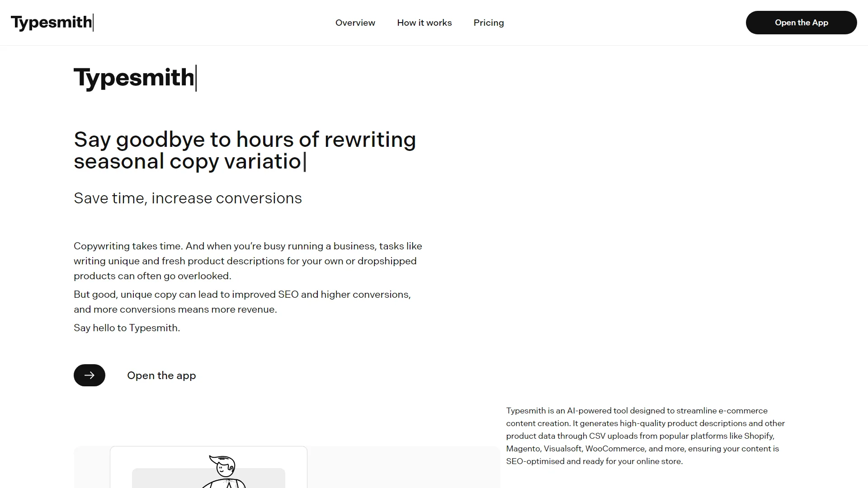Click the blinking cursor beside header logo
Viewport: 868px width, 488px height.
[x=93, y=22]
